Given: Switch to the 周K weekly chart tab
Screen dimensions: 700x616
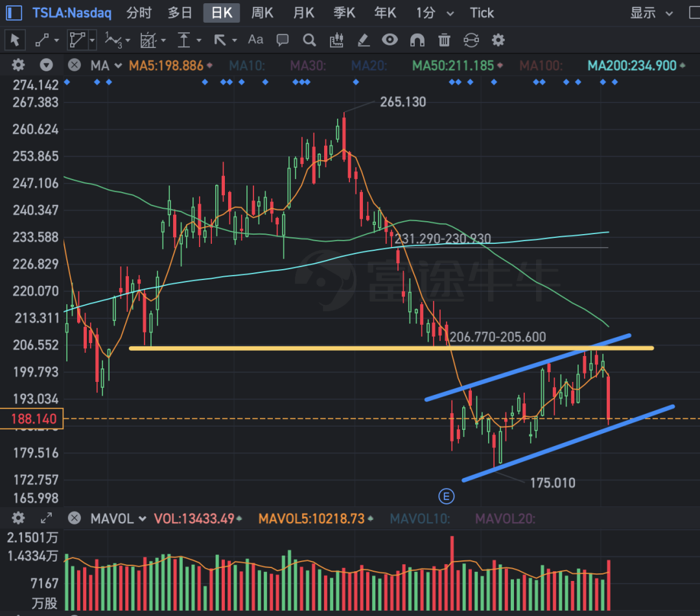Looking at the screenshot, I should tap(262, 13).
